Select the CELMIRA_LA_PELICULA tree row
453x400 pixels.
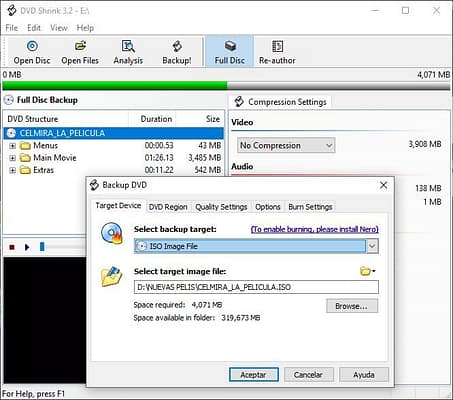pyautogui.click(x=114, y=133)
